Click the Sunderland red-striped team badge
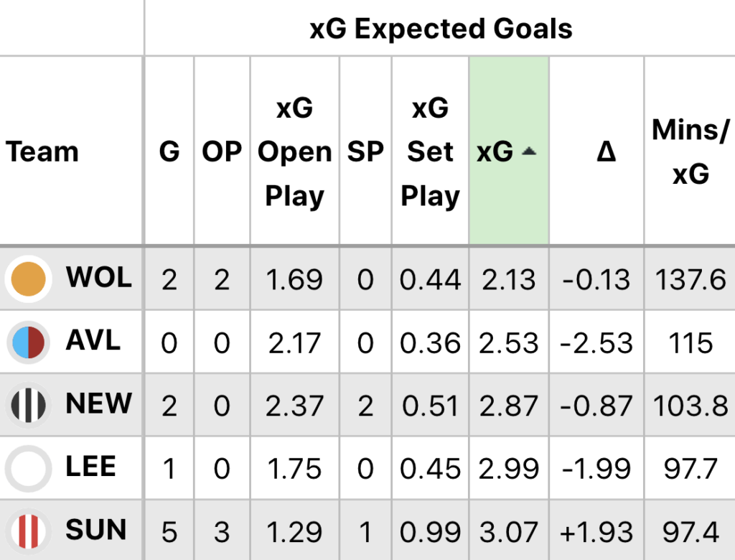This screenshot has width=735, height=560. (29, 531)
